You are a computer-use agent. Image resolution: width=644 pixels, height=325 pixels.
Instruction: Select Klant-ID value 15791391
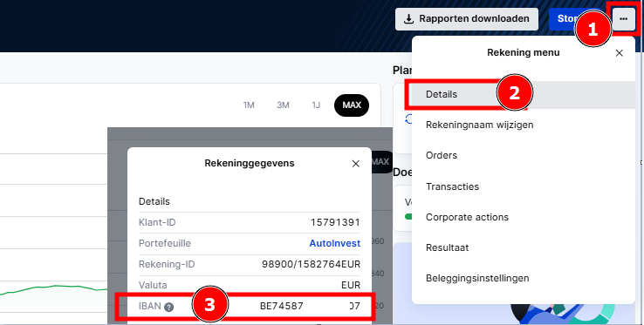tap(336, 222)
